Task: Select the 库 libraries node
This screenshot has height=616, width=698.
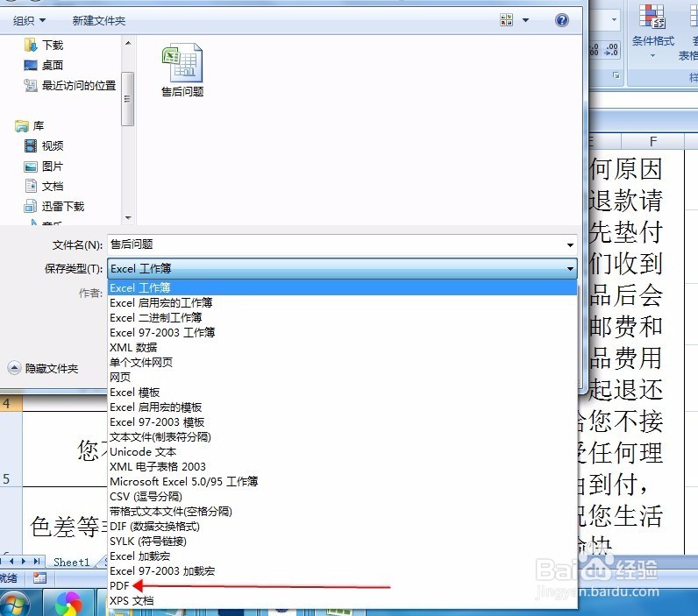Action: point(30,126)
